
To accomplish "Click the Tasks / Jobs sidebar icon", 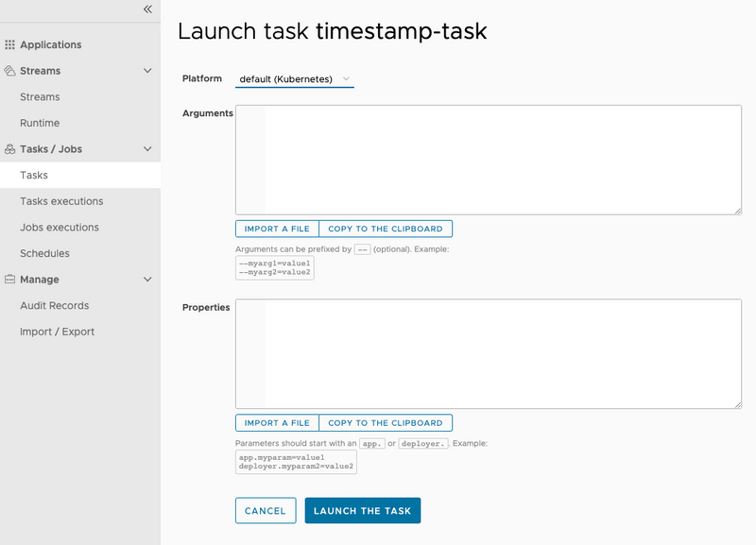I will coord(9,148).
